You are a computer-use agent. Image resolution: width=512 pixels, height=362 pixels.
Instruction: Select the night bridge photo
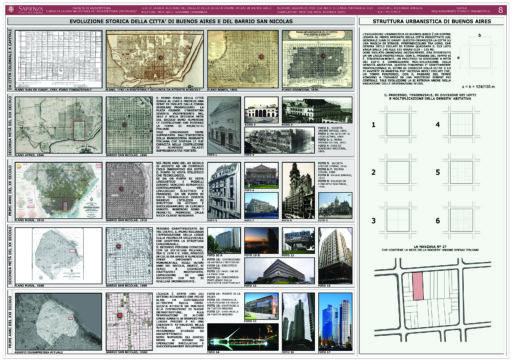[243, 337]
